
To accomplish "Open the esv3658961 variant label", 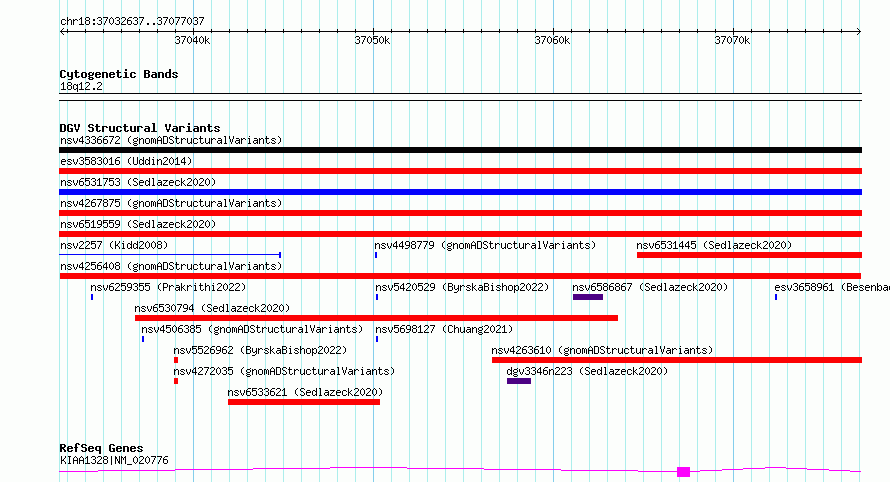I will tap(832, 287).
